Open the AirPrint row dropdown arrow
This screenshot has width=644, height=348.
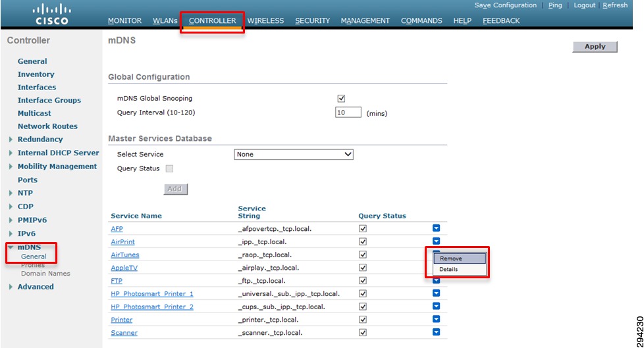click(x=436, y=241)
